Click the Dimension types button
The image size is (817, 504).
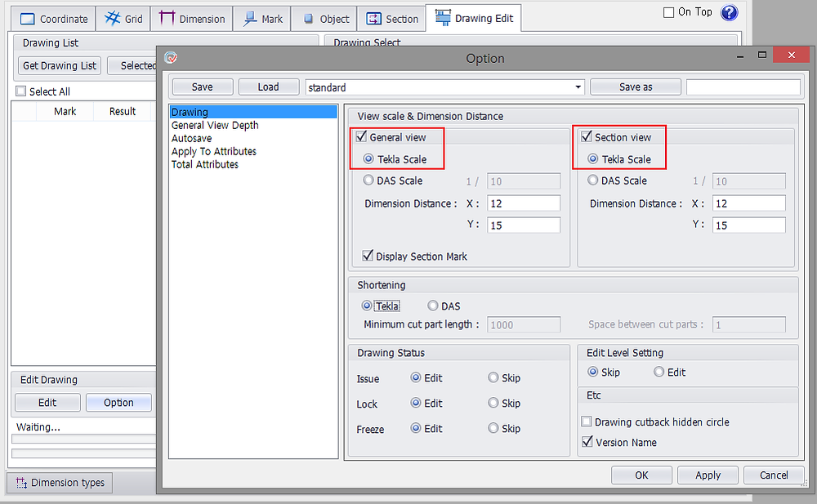coord(60,483)
